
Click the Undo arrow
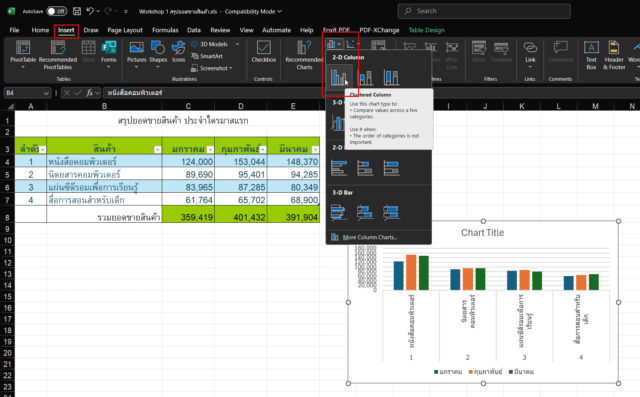click(90, 11)
